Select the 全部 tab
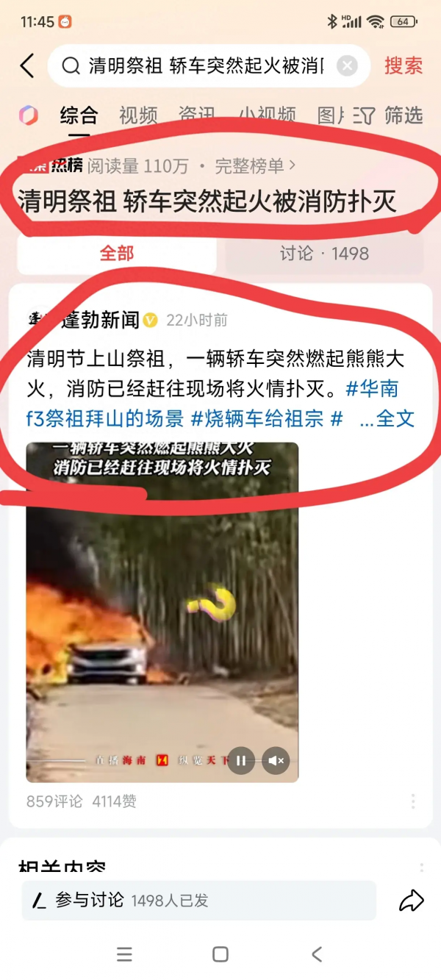 tap(117, 254)
